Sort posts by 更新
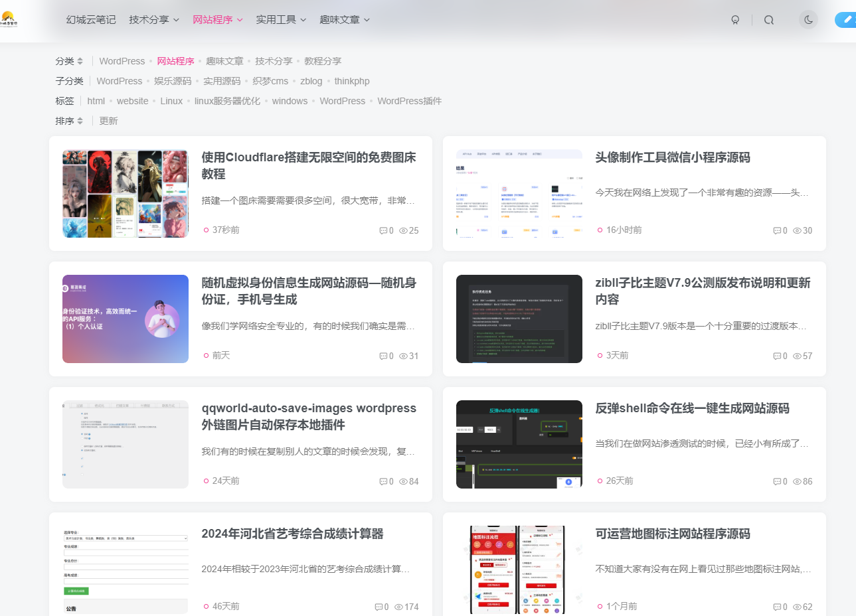This screenshot has width=856, height=616. (108, 121)
